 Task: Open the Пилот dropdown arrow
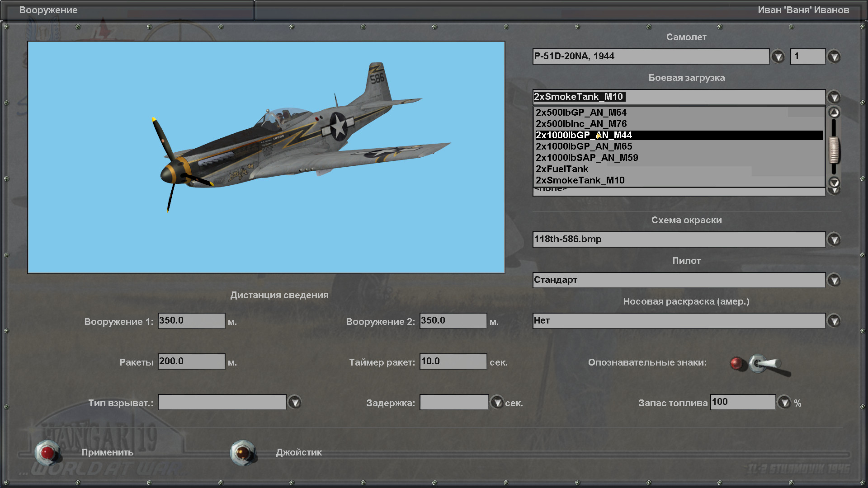(x=834, y=280)
